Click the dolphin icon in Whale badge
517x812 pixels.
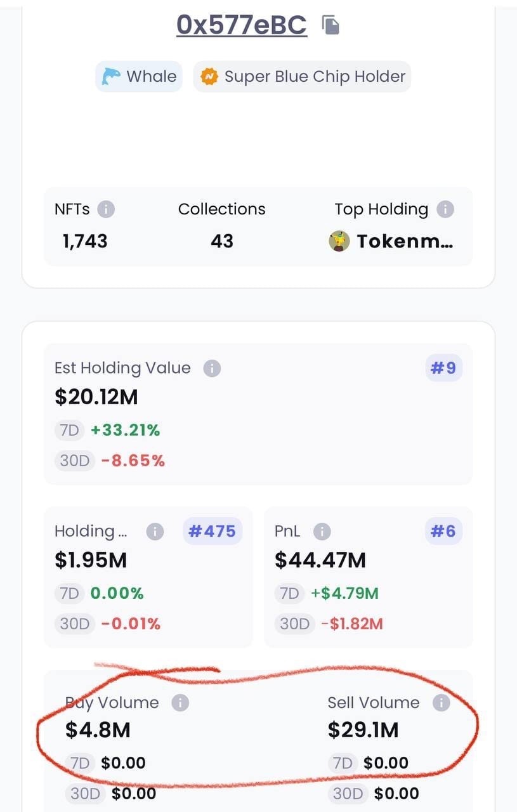(x=111, y=77)
